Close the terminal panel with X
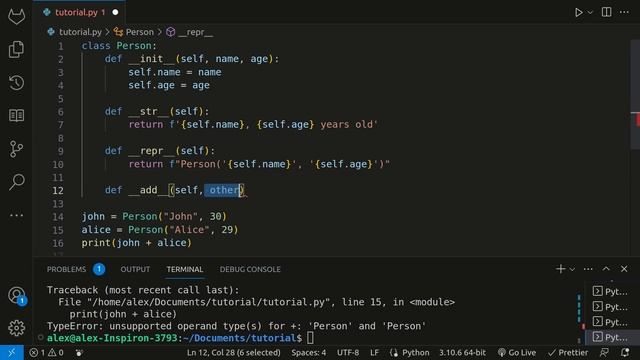640x360 pixels. pos(624,269)
